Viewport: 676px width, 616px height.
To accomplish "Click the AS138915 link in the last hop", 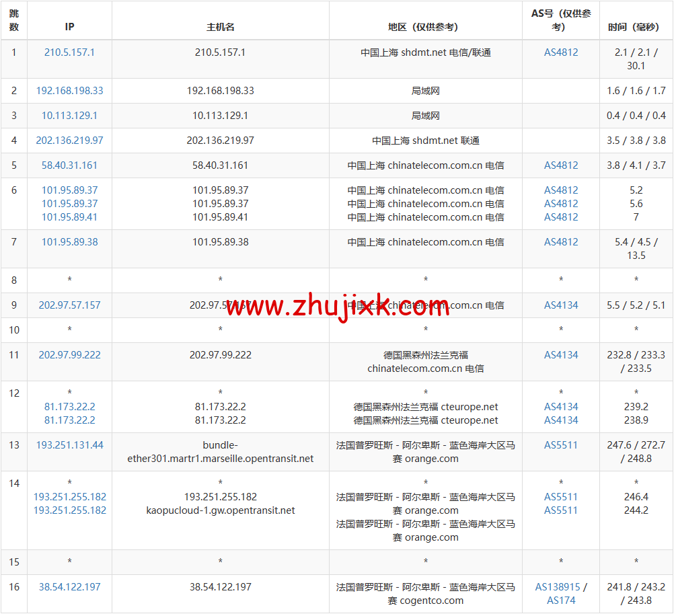I will [x=557, y=586].
